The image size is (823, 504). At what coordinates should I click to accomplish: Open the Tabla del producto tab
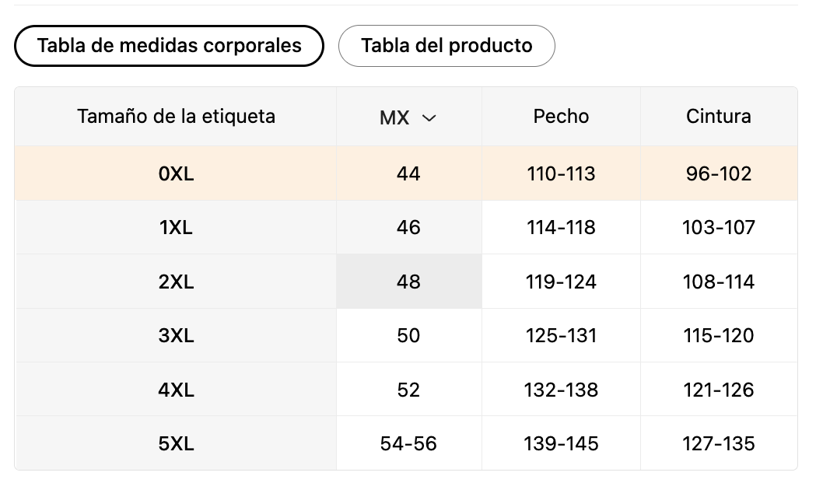point(447,46)
